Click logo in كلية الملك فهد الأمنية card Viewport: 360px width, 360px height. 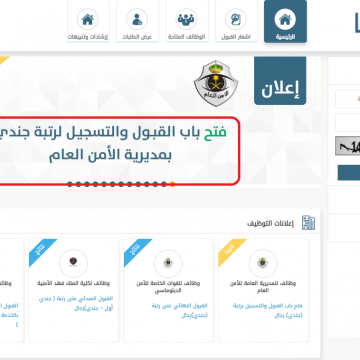click(73, 263)
